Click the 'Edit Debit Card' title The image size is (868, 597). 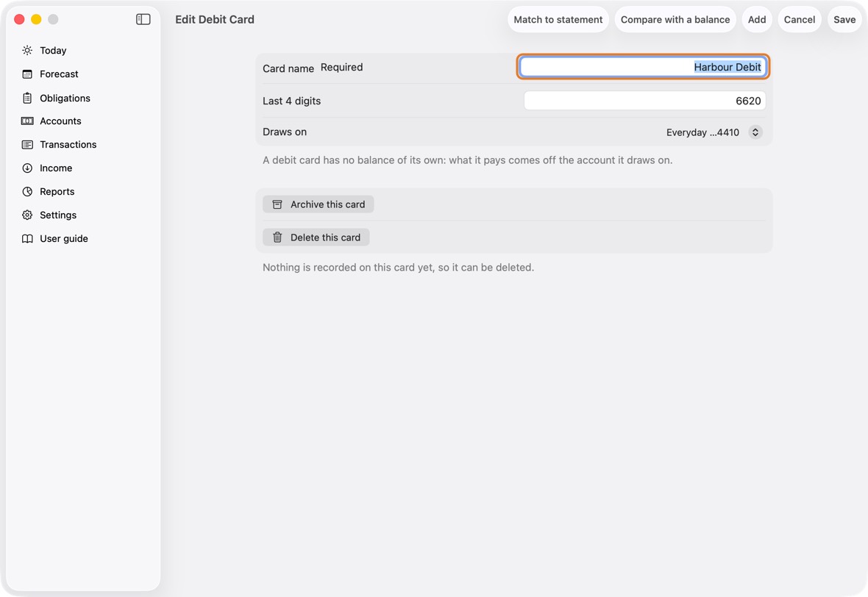pyautogui.click(x=215, y=19)
